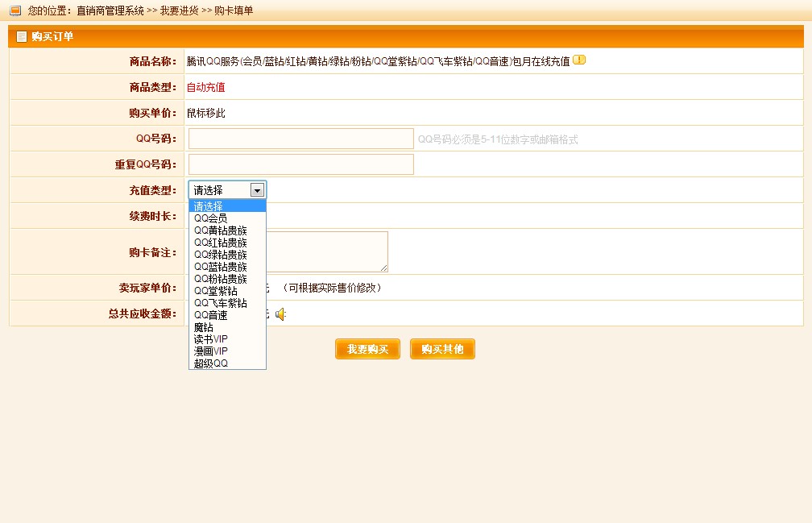Click 鼠标移此 price text
Screen dimensions: 812x523
click(206, 113)
